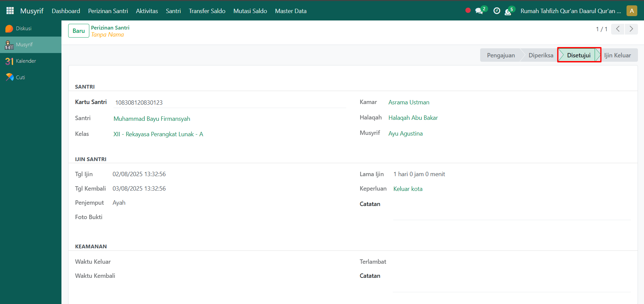Open the clock activities icon

click(497, 11)
